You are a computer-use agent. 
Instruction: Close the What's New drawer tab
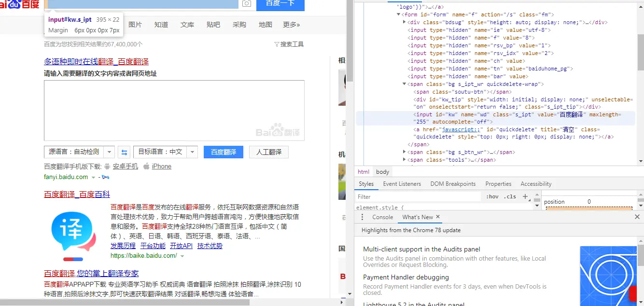tap(438, 217)
